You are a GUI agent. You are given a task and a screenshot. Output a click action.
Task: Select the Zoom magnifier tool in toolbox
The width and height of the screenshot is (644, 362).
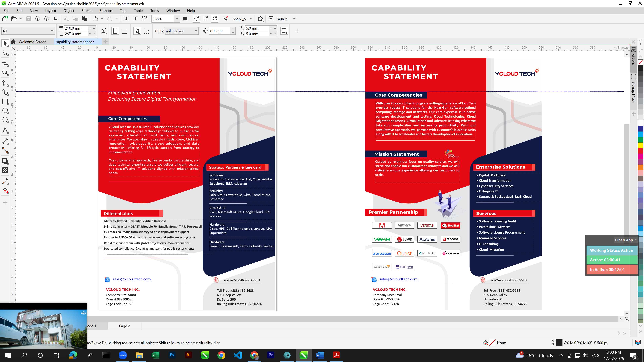click(5, 72)
